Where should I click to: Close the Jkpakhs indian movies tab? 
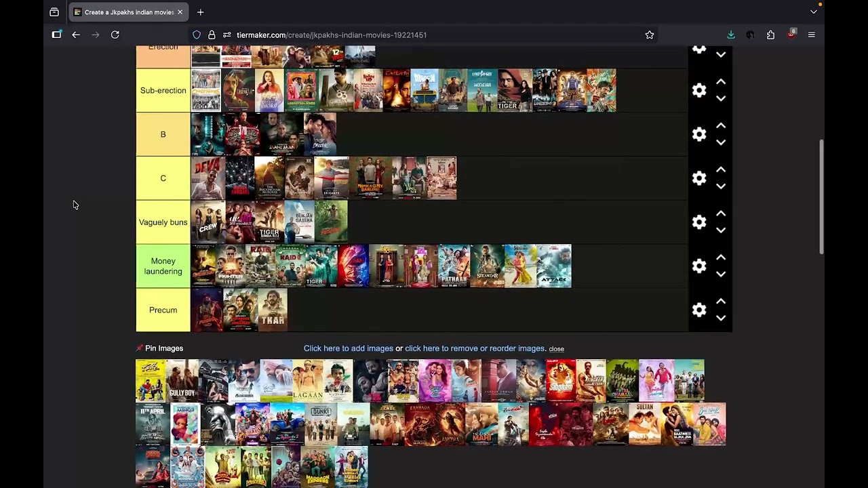click(x=180, y=12)
